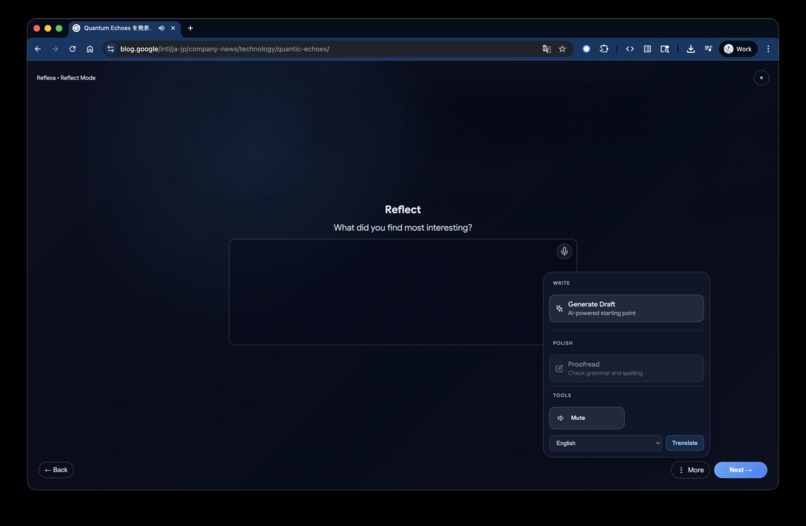Viewport: 806px width, 526px height.
Task: Select the Quantum Echoes browser tab
Action: tap(125, 28)
